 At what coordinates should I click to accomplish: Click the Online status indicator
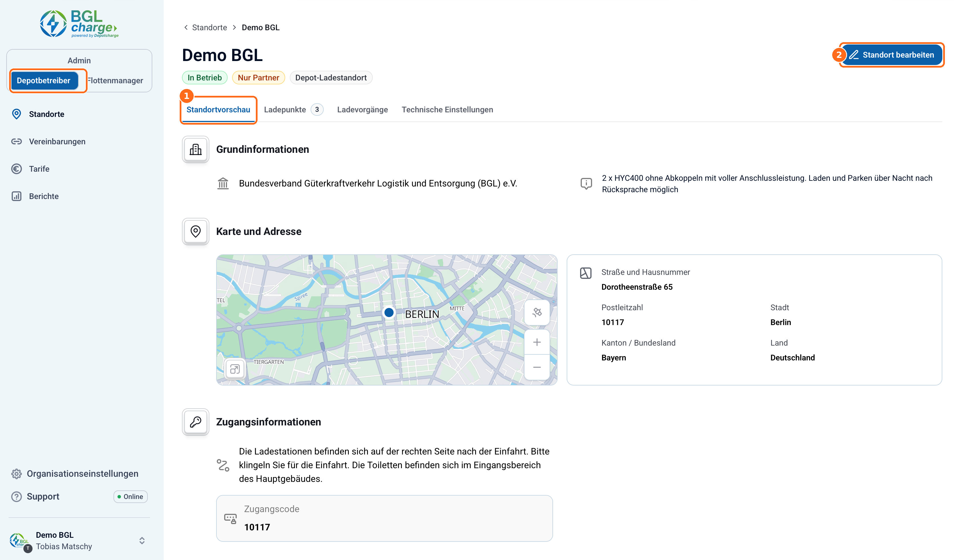click(130, 496)
